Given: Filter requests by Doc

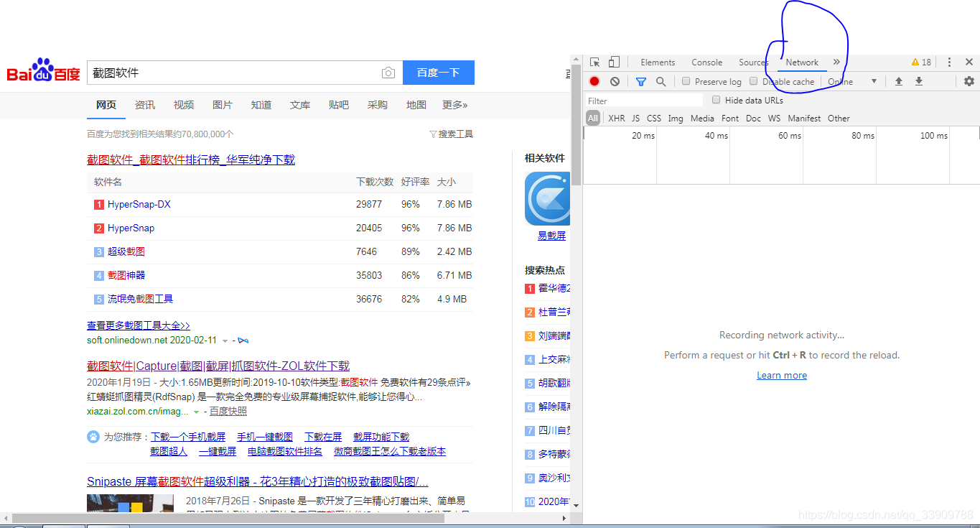Looking at the screenshot, I should click(753, 119).
